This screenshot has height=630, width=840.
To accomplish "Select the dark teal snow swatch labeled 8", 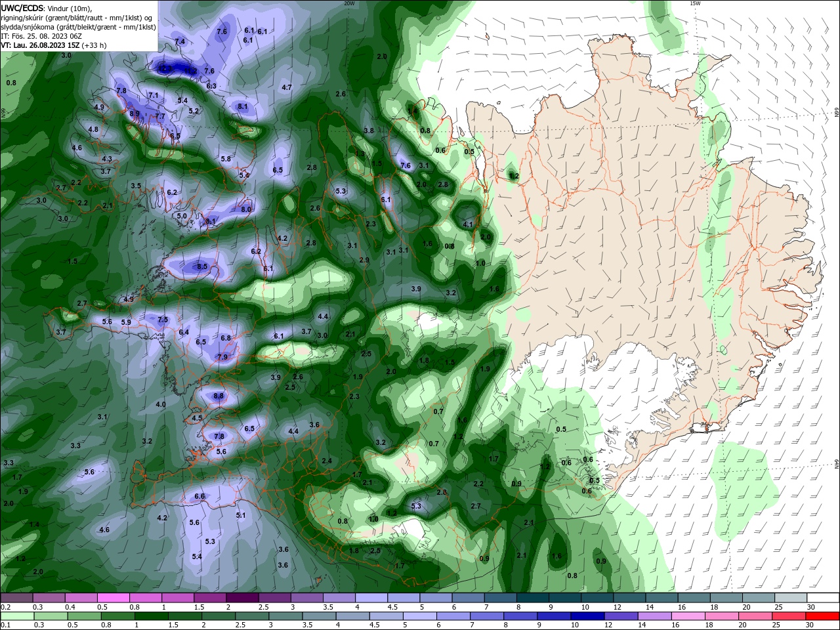I will (x=532, y=597).
